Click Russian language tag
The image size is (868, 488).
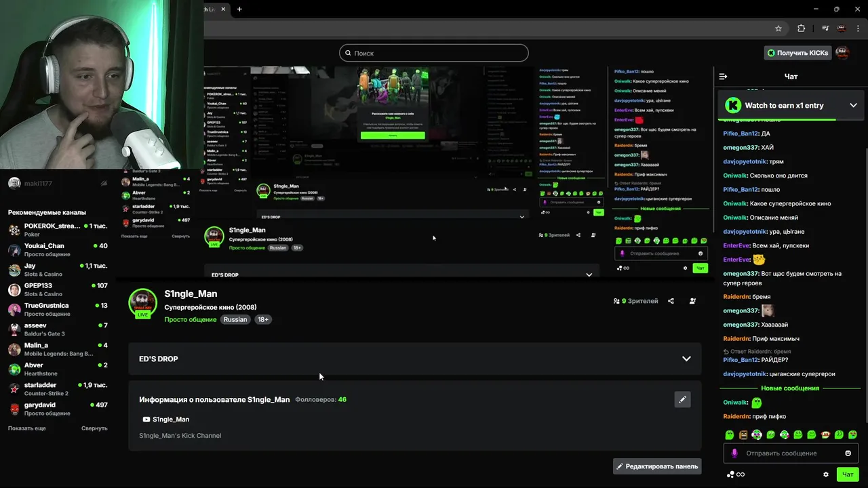click(235, 319)
